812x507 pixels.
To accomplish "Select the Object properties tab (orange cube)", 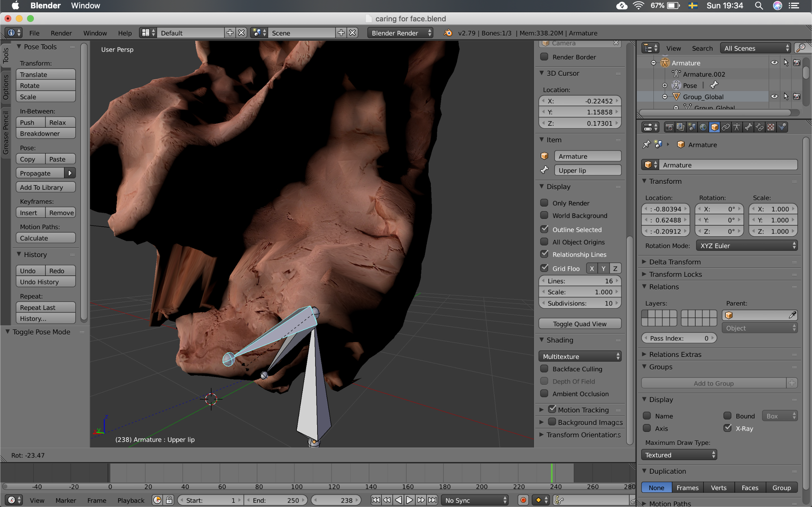I will (714, 127).
